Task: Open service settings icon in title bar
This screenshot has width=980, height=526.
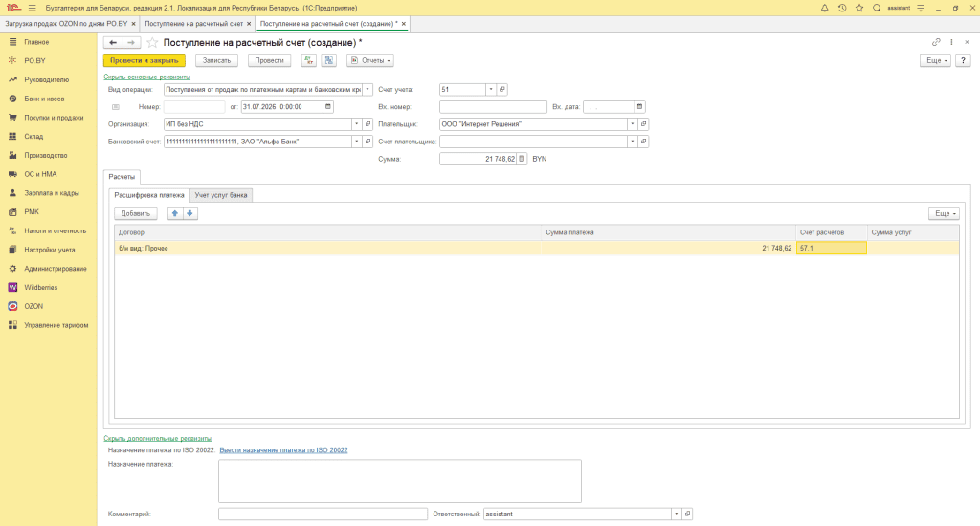Action: (x=921, y=8)
